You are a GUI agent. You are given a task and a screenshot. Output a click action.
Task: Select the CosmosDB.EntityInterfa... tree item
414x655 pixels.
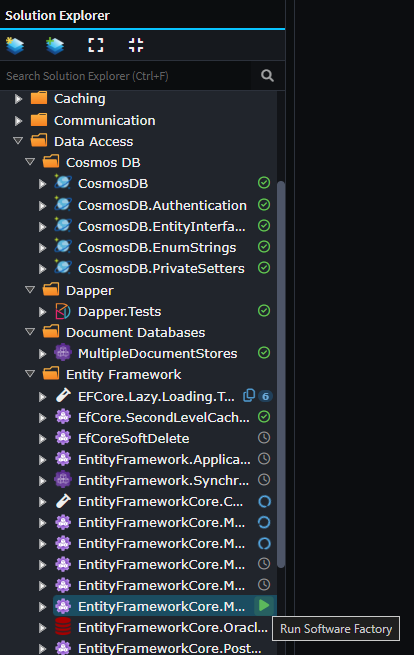pyautogui.click(x=162, y=226)
